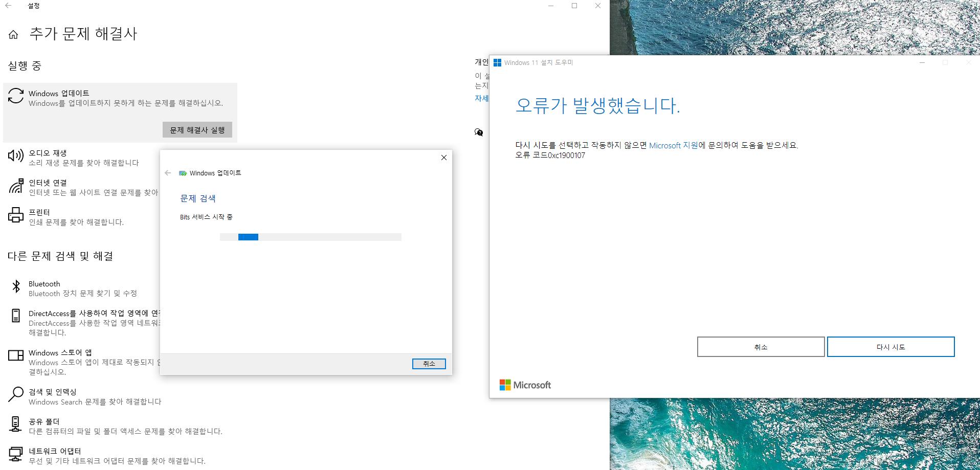Close the Settings window
Image resolution: width=980 pixels, height=470 pixels.
pyautogui.click(x=598, y=6)
